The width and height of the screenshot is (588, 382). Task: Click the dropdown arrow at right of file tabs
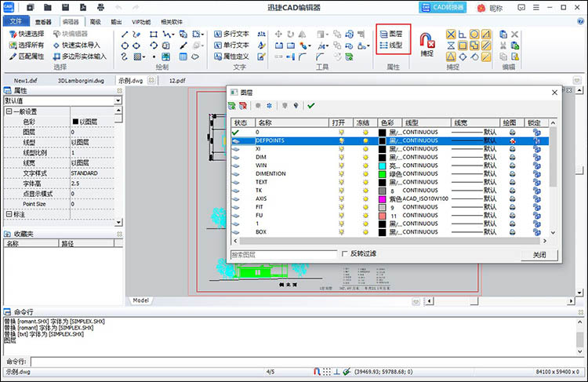click(577, 80)
